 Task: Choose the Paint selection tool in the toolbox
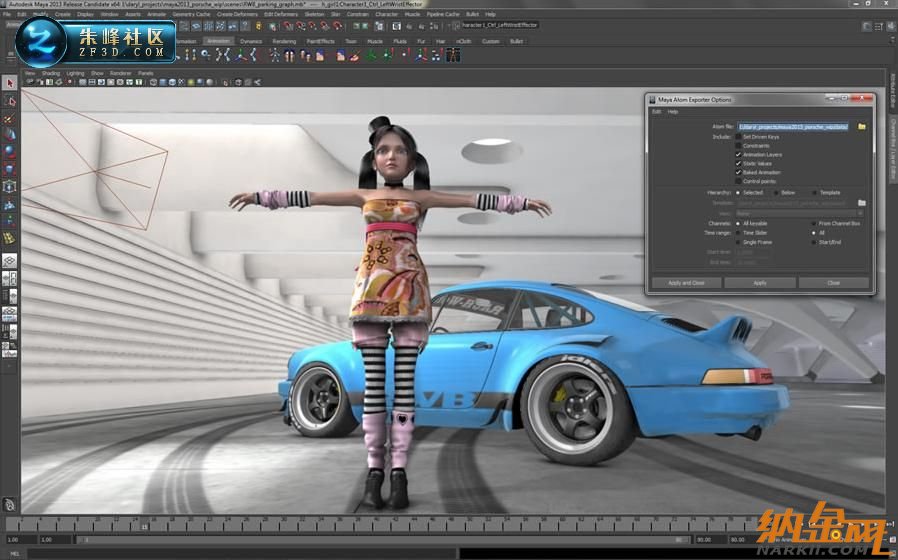click(x=10, y=119)
